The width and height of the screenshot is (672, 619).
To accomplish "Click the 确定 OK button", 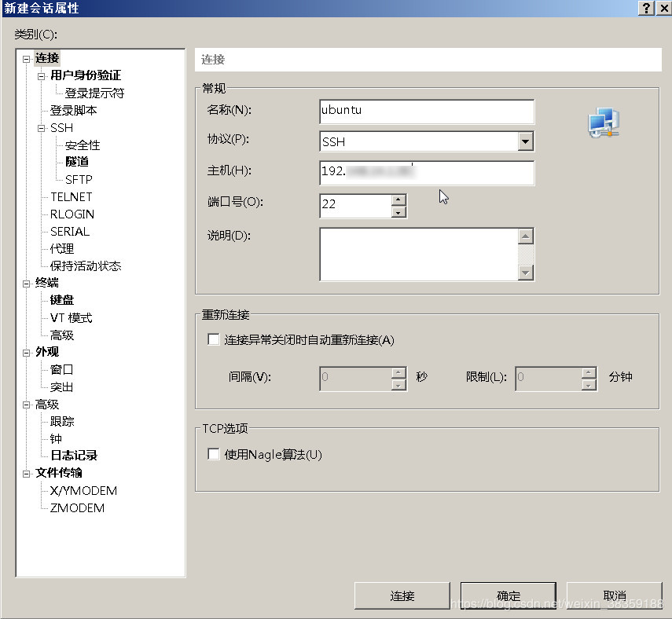I will [509, 595].
